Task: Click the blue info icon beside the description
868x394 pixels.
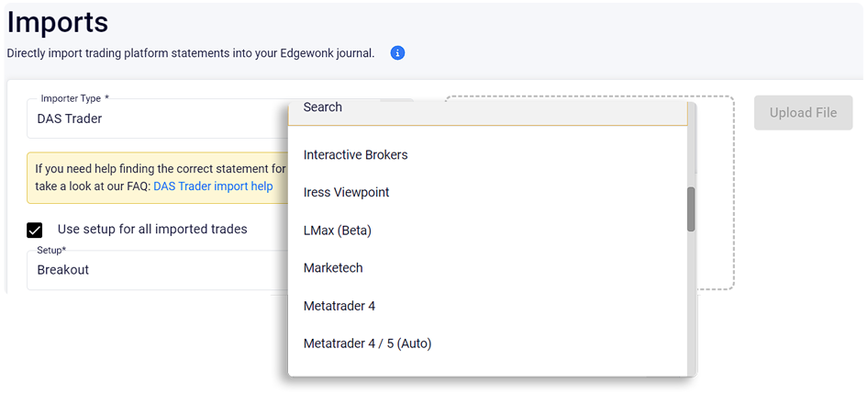Action: [397, 53]
